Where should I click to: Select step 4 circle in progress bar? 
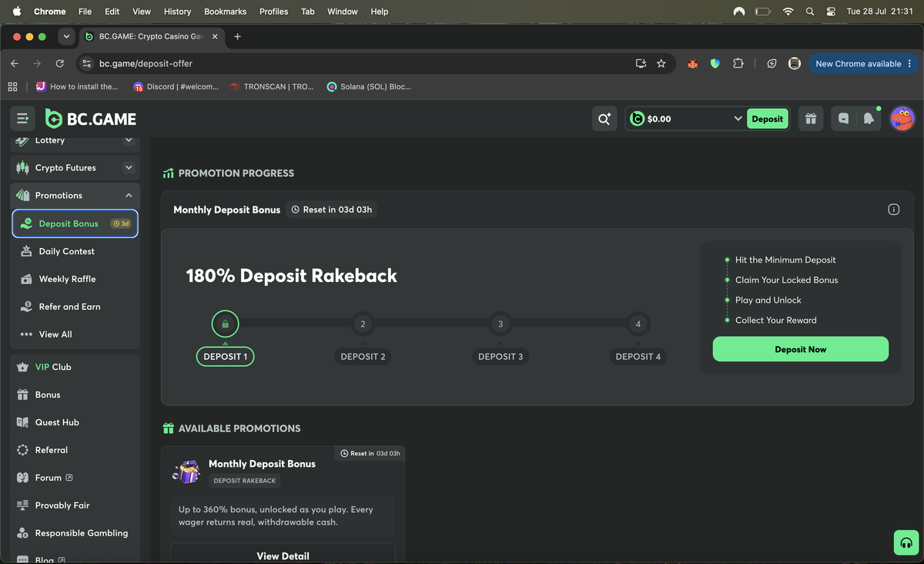(x=638, y=324)
